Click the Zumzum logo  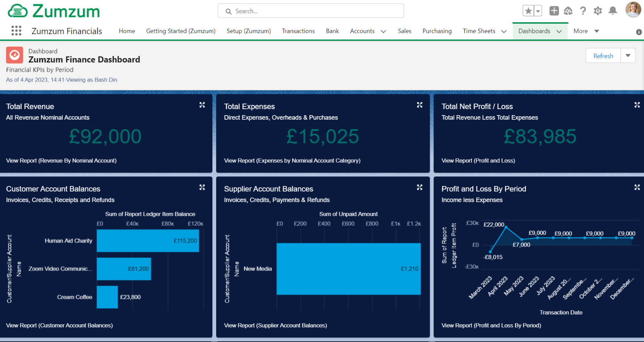tap(54, 11)
